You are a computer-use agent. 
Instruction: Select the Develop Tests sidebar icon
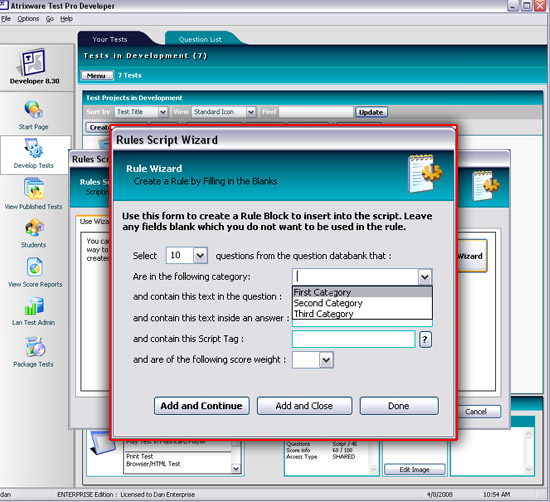(34, 148)
